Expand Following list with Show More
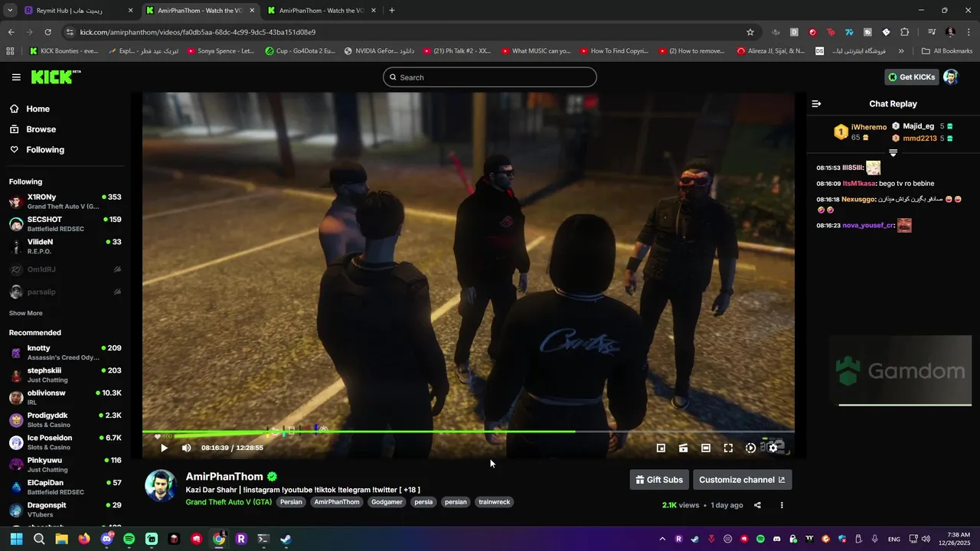The height and width of the screenshot is (551, 980). point(26,313)
